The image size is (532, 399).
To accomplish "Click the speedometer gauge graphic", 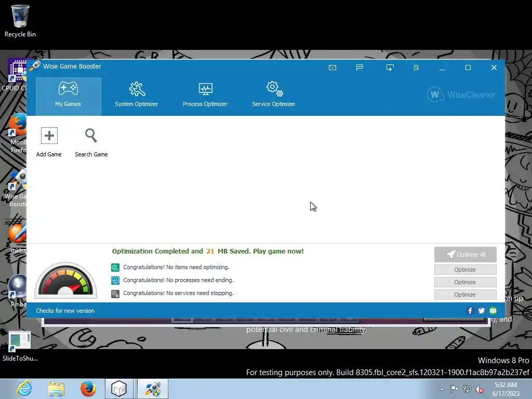I will click(x=66, y=281).
